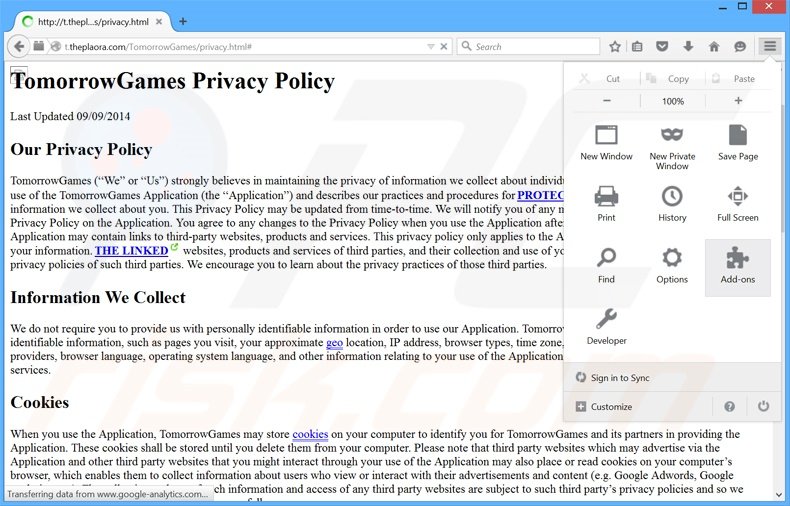Open the Add-ons manager
Viewport: 790px width, 506px height.
pos(737,266)
